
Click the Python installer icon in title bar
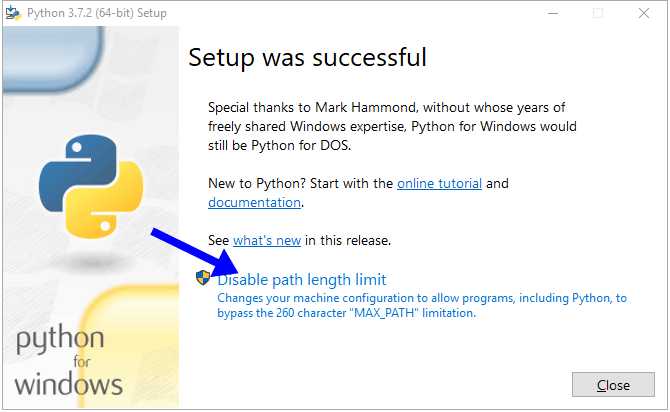(13, 13)
